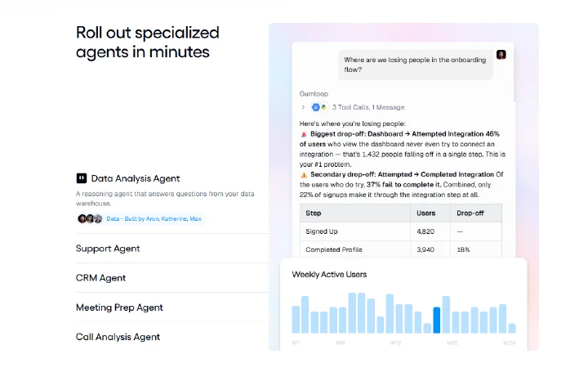Open the Call Analysis Agent item
588x368 pixels.
(172, 337)
